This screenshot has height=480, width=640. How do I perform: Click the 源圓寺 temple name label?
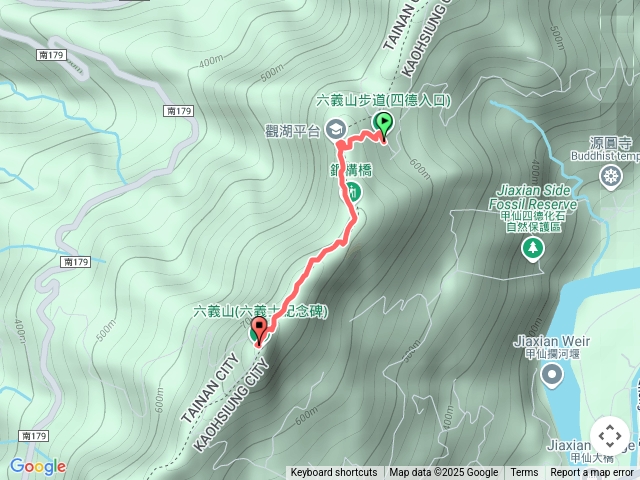click(x=611, y=143)
